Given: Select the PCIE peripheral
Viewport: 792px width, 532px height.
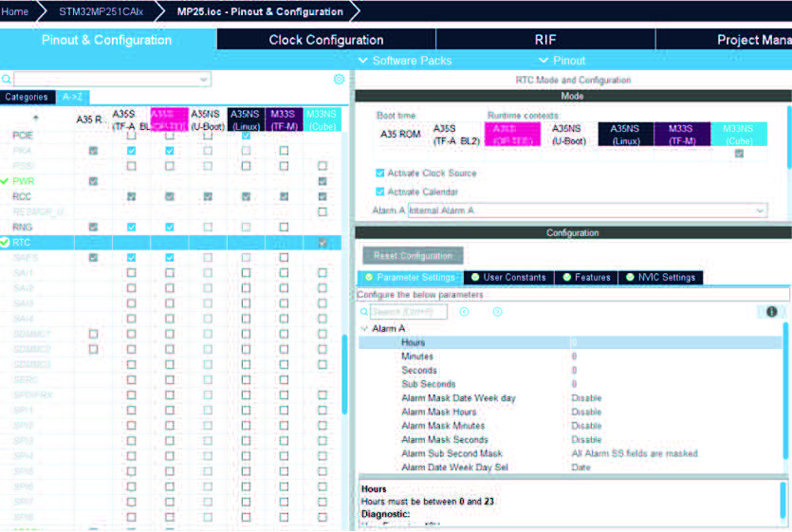Looking at the screenshot, I should pyautogui.click(x=23, y=136).
